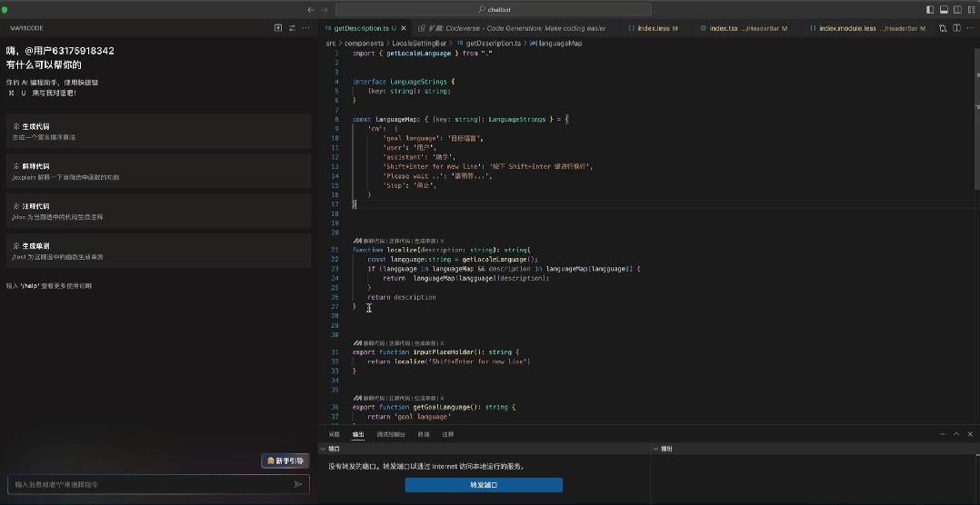The width and height of the screenshot is (980, 505).
Task: Click send arrow in chat input box
Action: 297,484
